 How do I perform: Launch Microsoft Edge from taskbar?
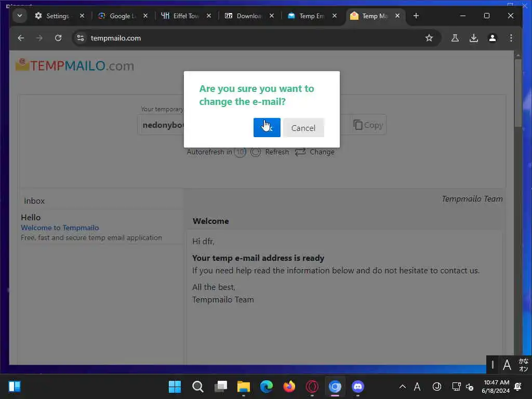click(267, 387)
